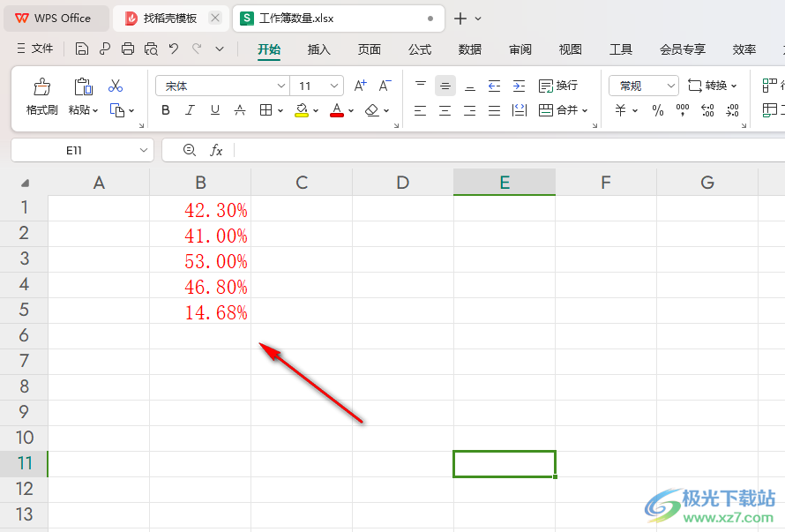785x532 pixels.
Task: Open quick access toolbar more arrow
Action: click(x=220, y=49)
